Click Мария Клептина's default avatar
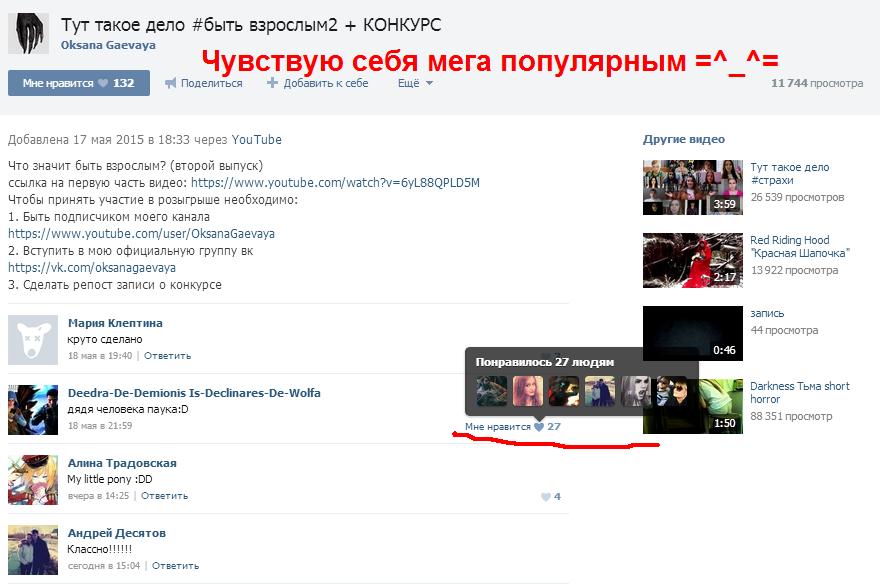Viewport: 880px width, 584px height. pos(33,340)
